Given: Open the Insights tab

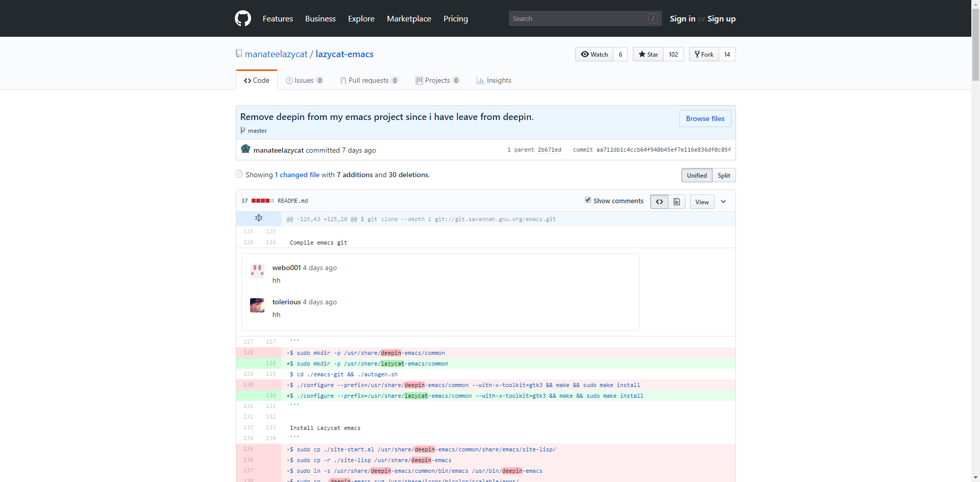Looking at the screenshot, I should click(x=494, y=80).
